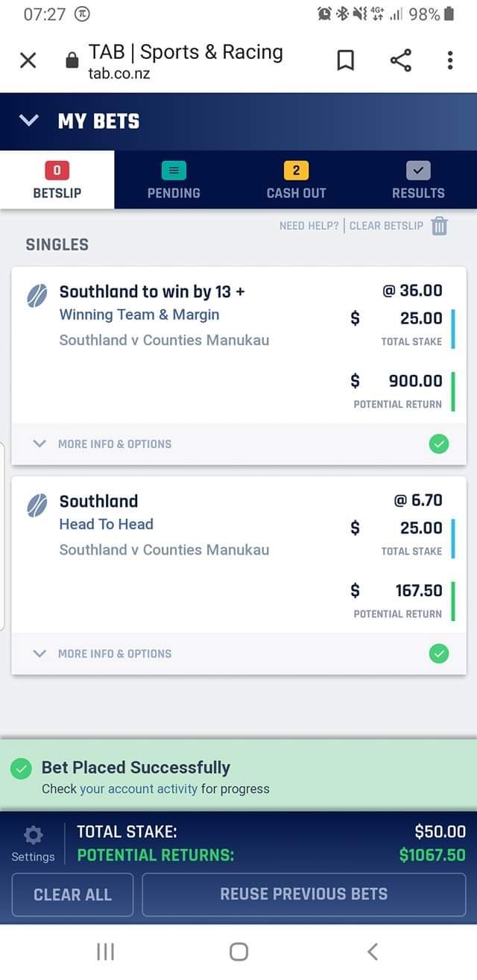Viewport: 477px width, 980px height.
Task: Tap rugby ball icon beside Head To Head bet
Action: (x=37, y=505)
